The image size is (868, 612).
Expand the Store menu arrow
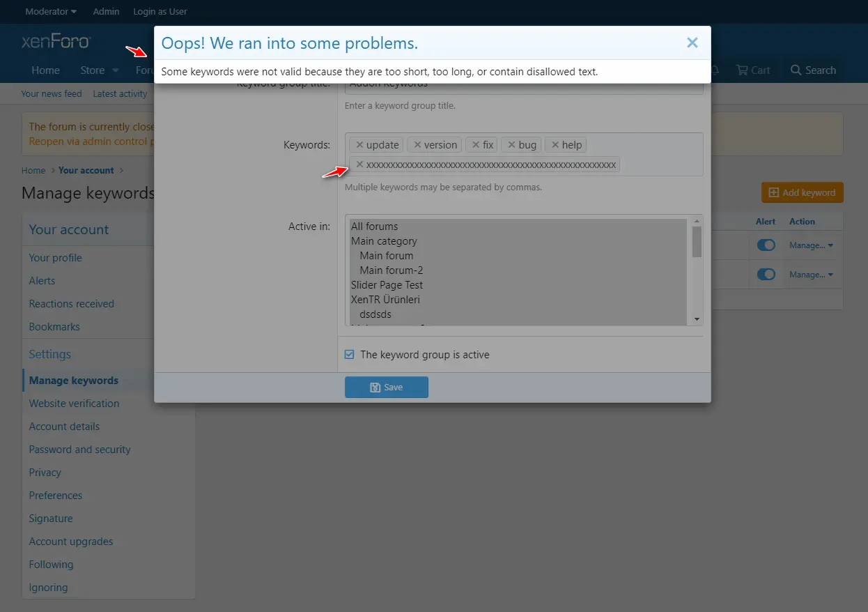[116, 70]
